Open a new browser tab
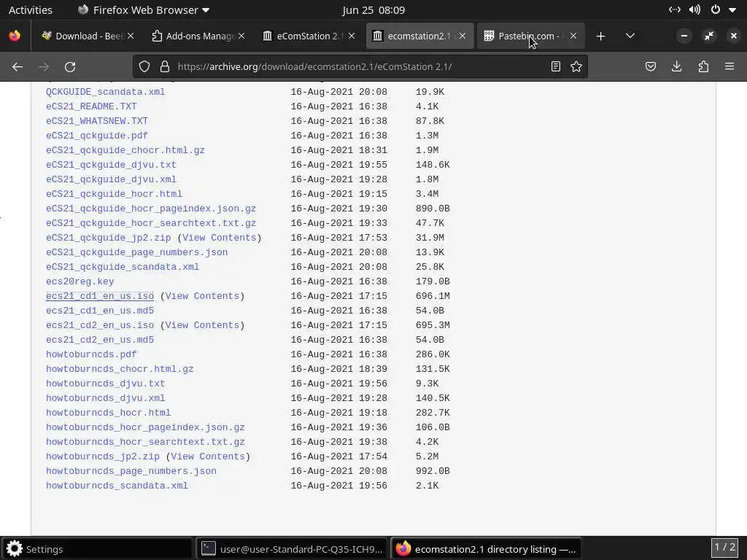The width and height of the screenshot is (747, 560). pos(601,36)
